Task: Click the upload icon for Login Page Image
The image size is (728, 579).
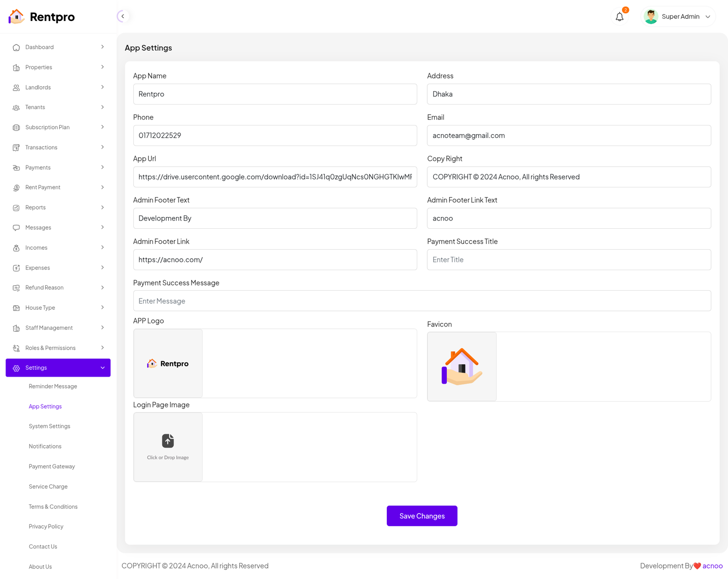Action: click(x=168, y=441)
